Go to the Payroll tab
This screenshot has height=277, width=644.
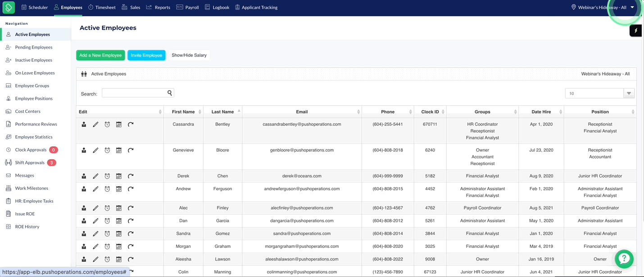click(x=187, y=7)
